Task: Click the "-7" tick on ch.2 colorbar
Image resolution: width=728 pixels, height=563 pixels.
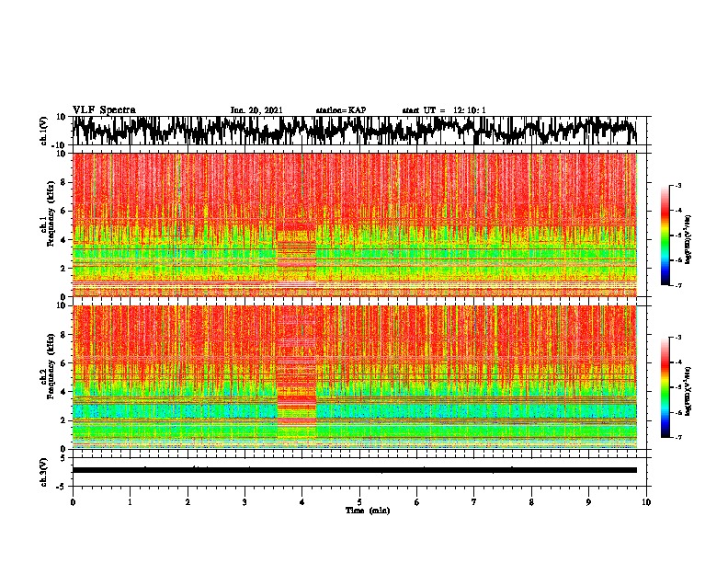Action: (x=677, y=437)
